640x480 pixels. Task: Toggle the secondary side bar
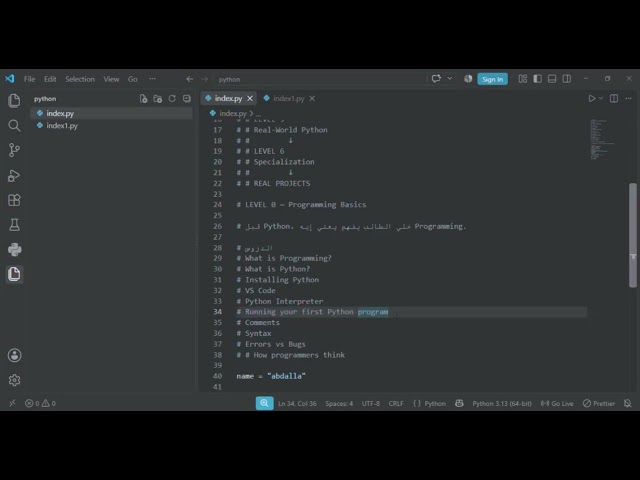click(x=567, y=79)
